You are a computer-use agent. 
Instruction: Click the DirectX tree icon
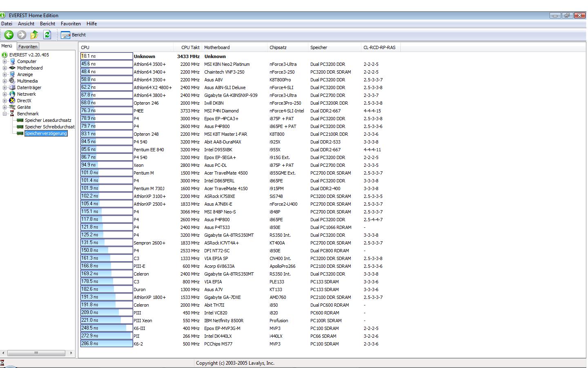(13, 101)
